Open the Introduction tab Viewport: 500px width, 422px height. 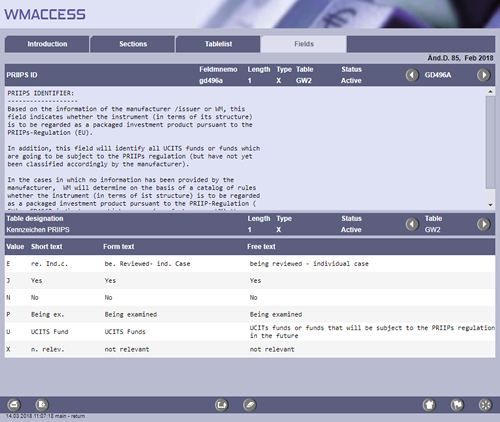(x=47, y=44)
